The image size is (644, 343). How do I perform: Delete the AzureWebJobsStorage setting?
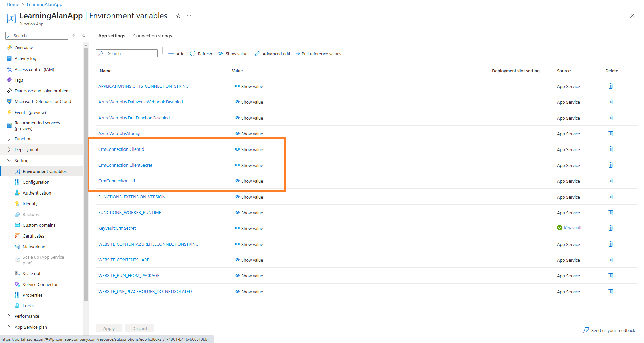pos(610,133)
